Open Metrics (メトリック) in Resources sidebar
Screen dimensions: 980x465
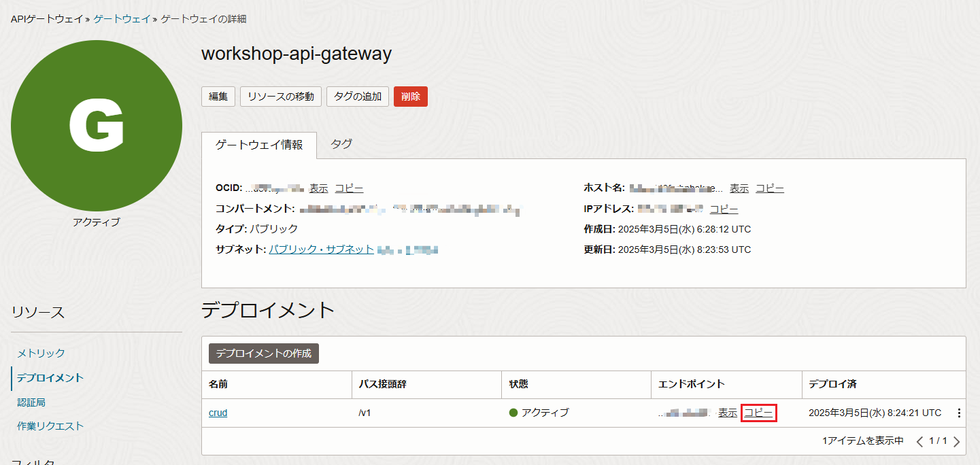pos(41,353)
